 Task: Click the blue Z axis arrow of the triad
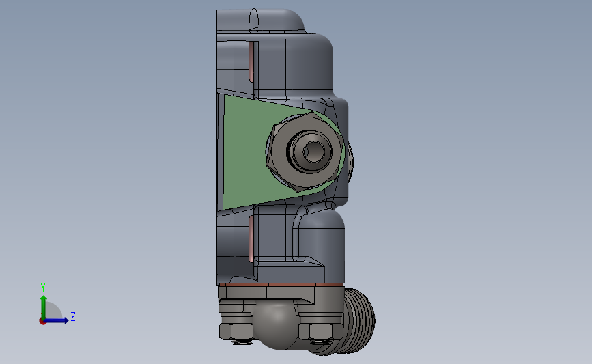[x=57, y=321]
